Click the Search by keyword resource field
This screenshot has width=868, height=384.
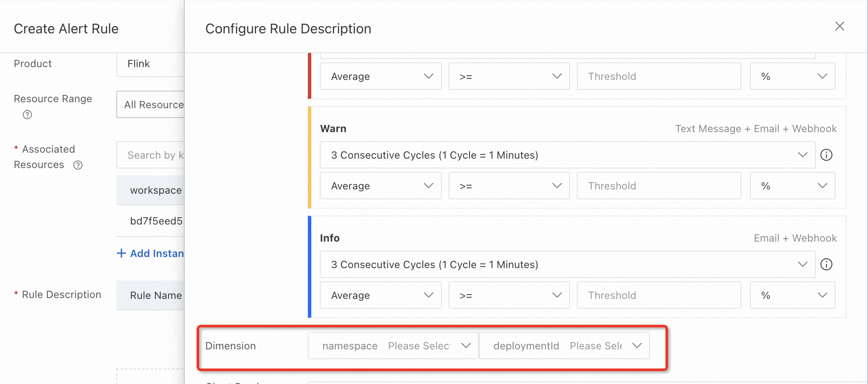coord(151,155)
